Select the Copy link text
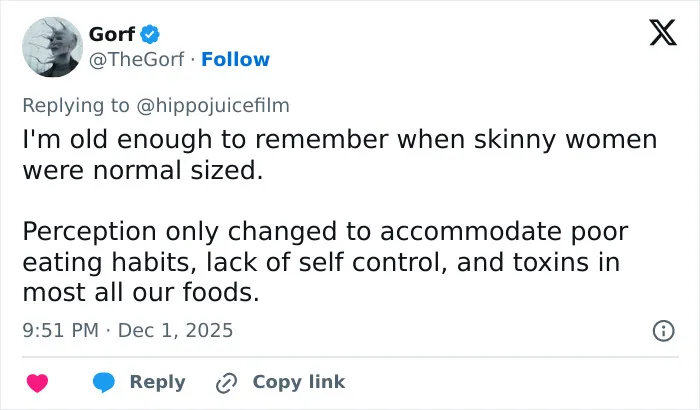The height and width of the screenshot is (410, 700). [x=299, y=382]
